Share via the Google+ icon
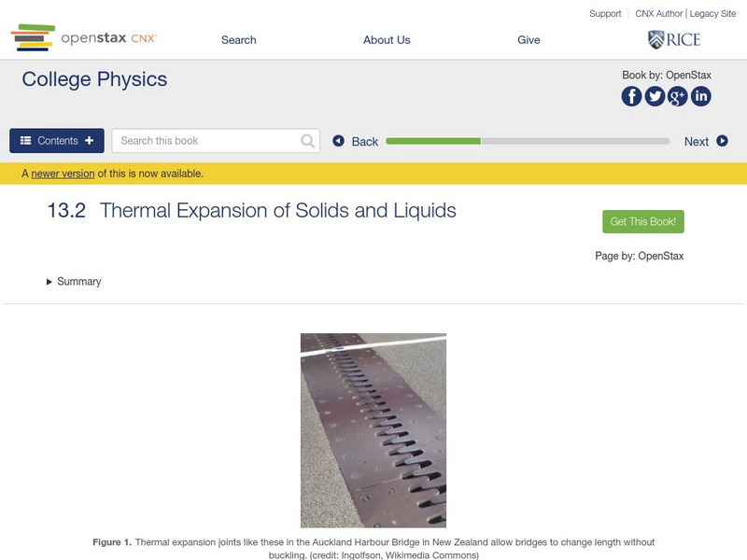 pyautogui.click(x=678, y=94)
